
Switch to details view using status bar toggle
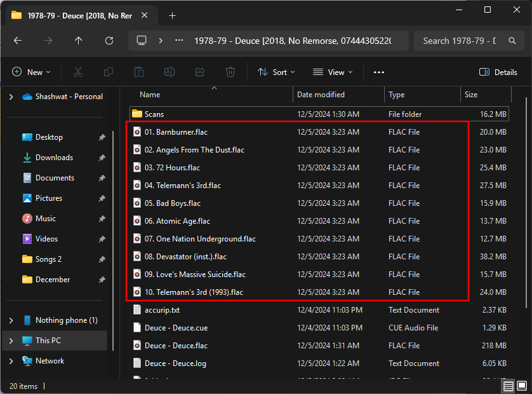point(508,386)
